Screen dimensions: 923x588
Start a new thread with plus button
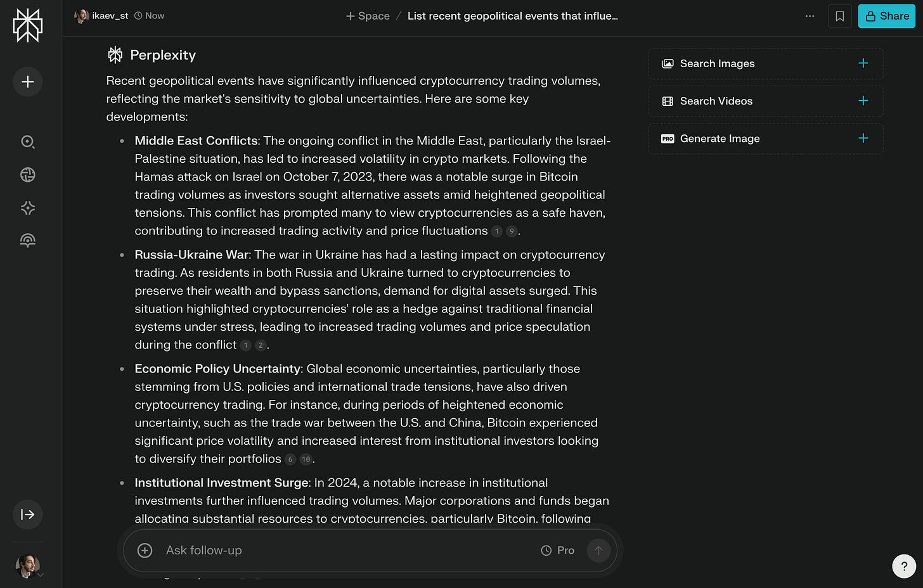pyautogui.click(x=28, y=82)
